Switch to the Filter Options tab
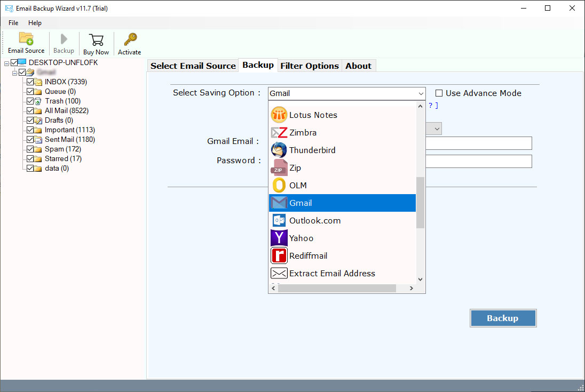The width and height of the screenshot is (585, 392). [310, 66]
